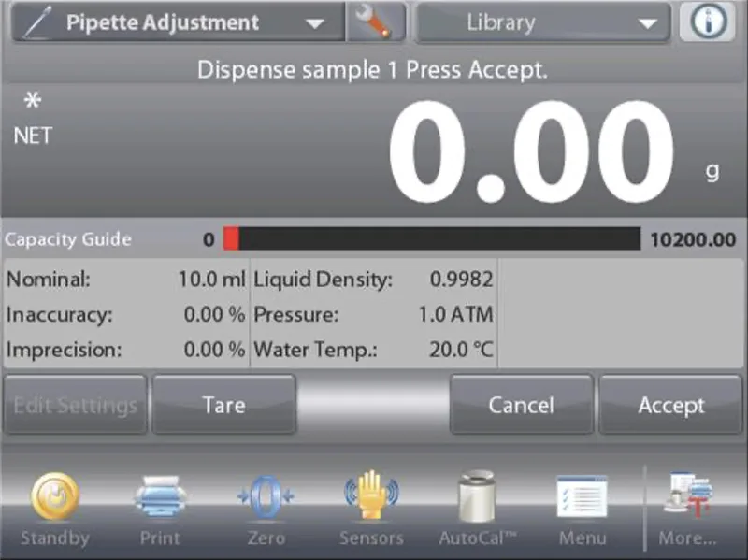Click the Edit Settings button
Viewport: 748px width, 560px height.
pos(75,405)
